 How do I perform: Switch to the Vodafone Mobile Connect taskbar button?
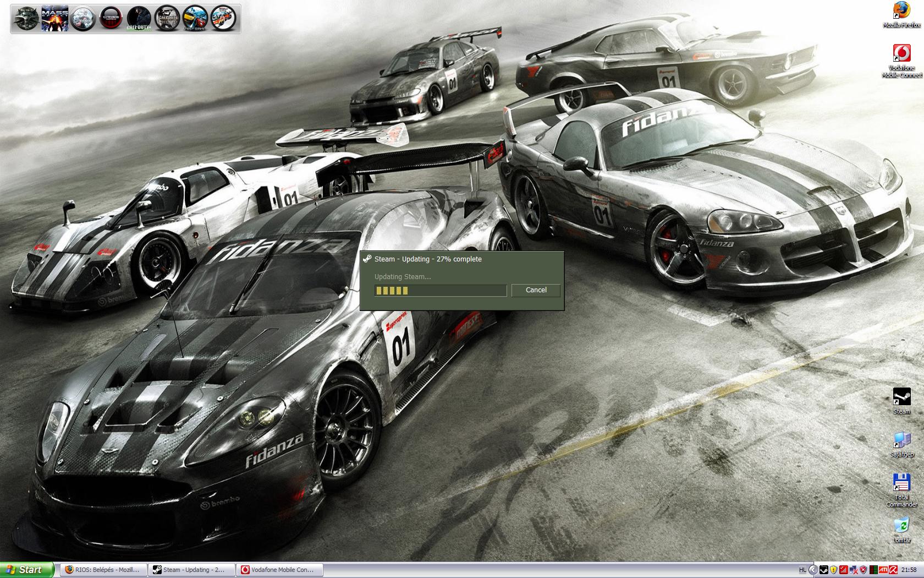(x=280, y=570)
